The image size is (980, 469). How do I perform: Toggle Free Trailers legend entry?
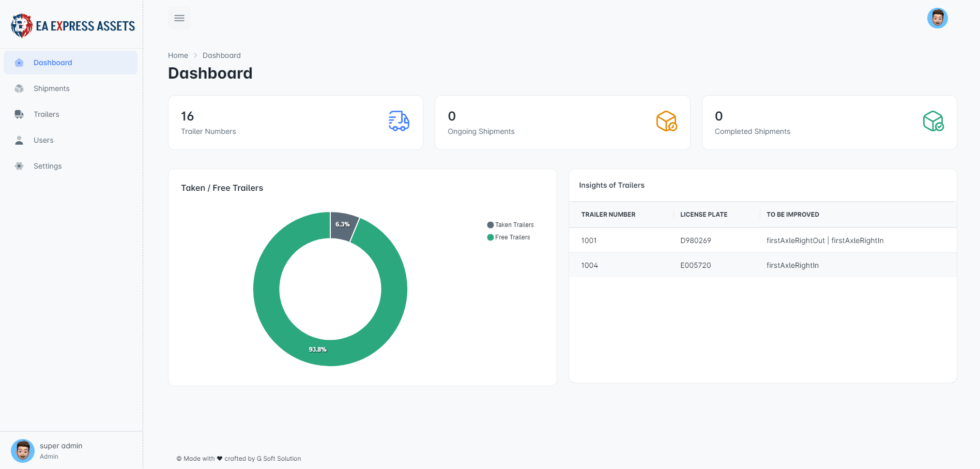point(508,237)
